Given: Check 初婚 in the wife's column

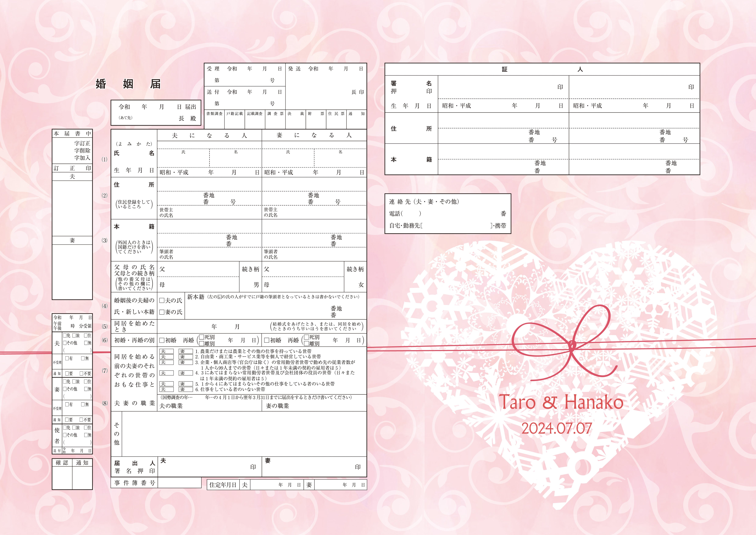Looking at the screenshot, I should (267, 340).
